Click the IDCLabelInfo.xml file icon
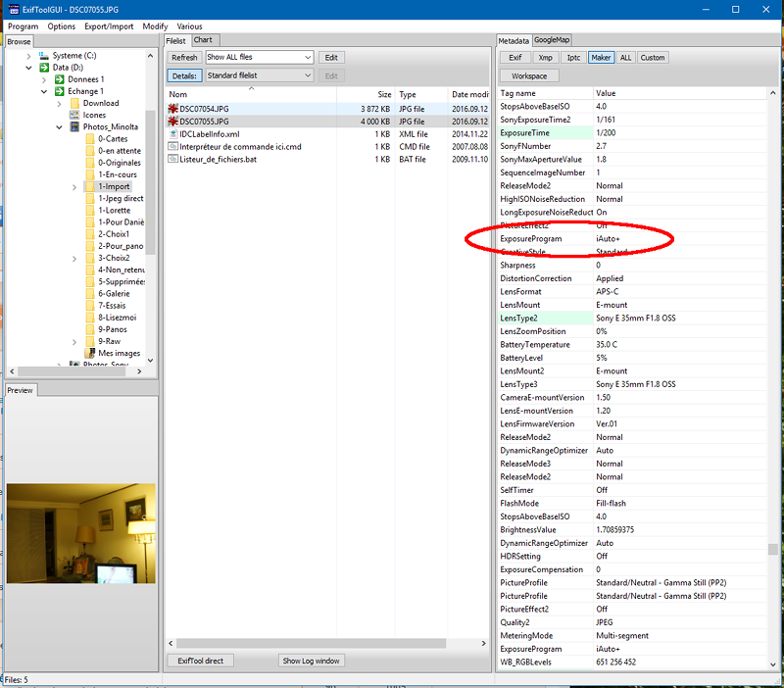This screenshot has height=688, width=784. pyautogui.click(x=173, y=134)
